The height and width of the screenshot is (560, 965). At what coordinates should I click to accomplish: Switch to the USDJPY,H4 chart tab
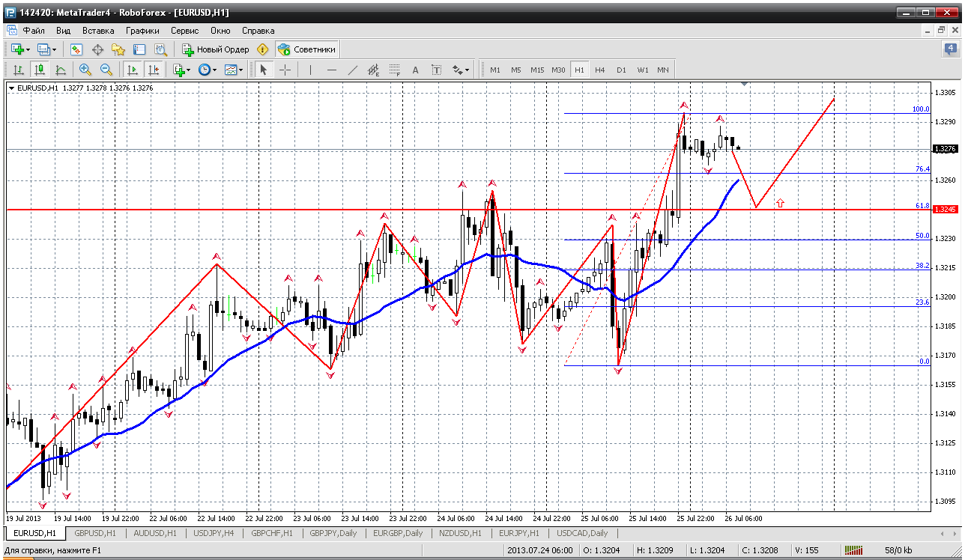point(213,533)
